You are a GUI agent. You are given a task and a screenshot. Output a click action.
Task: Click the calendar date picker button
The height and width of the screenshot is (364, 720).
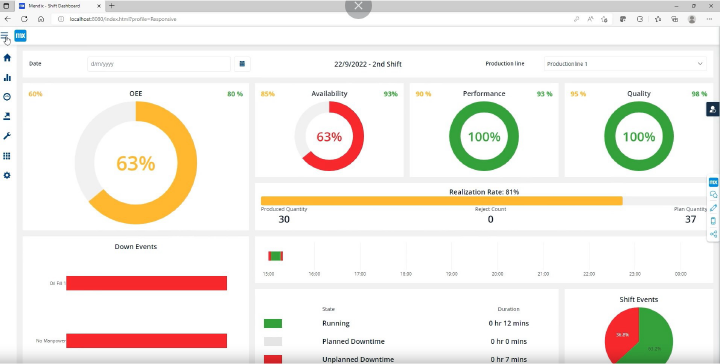[242, 64]
